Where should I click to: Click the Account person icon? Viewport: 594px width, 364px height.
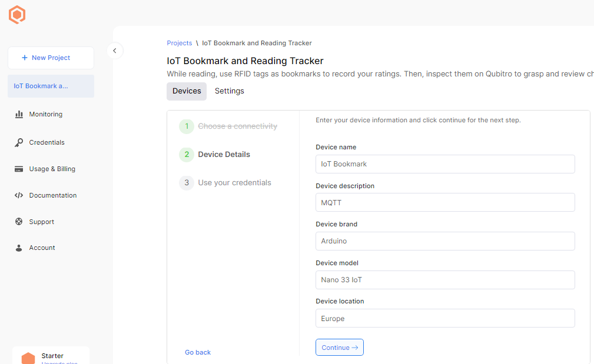click(x=19, y=248)
